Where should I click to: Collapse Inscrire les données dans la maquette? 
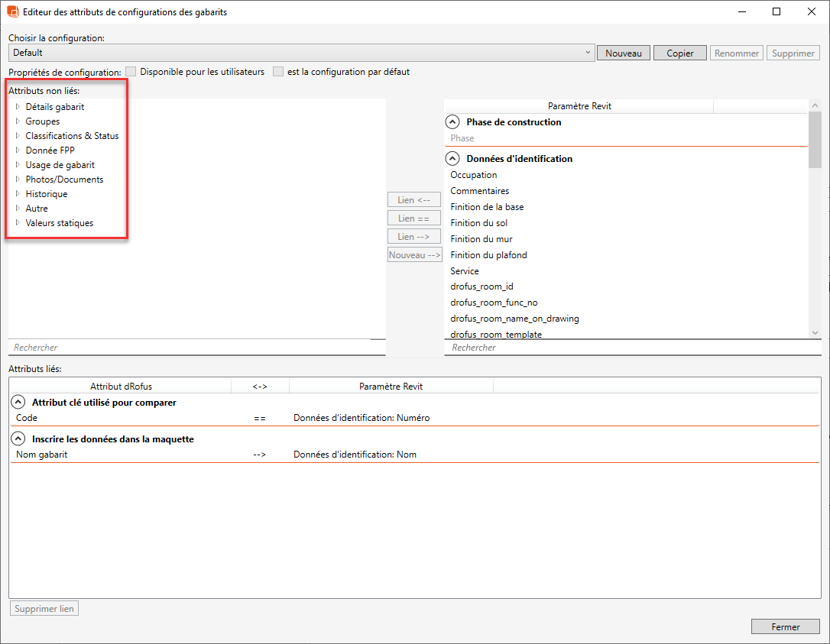pos(18,439)
